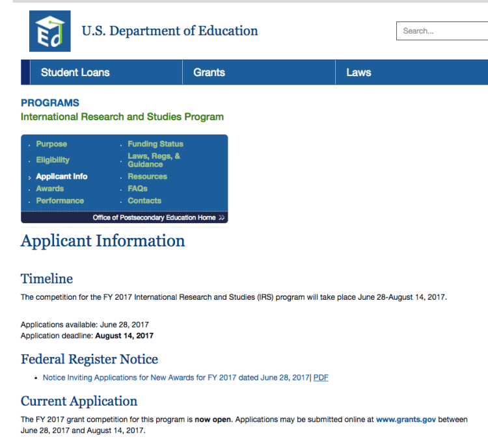This screenshot has width=488, height=448.
Task: Check the Funding Status page
Action: coord(156,144)
